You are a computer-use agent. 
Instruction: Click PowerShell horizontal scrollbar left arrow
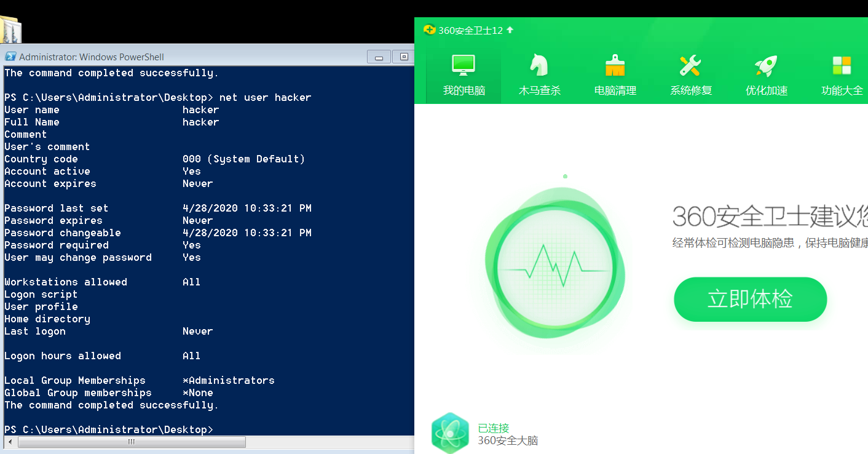pos(10,442)
